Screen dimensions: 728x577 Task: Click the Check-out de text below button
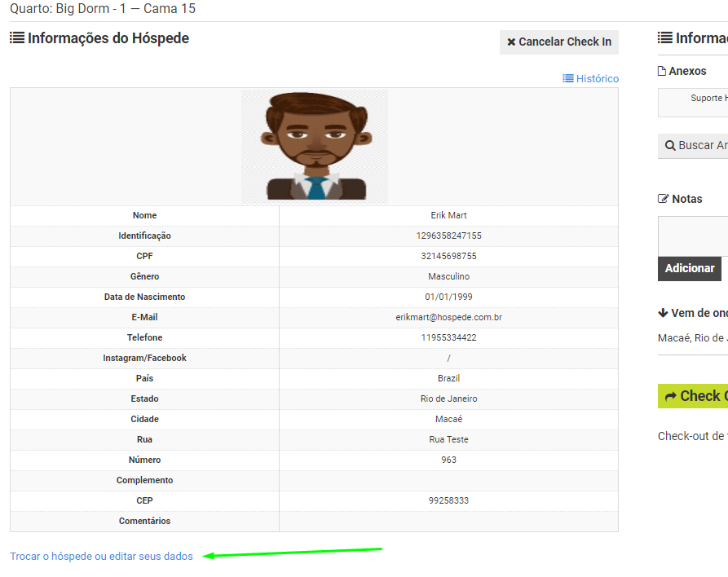(x=693, y=436)
